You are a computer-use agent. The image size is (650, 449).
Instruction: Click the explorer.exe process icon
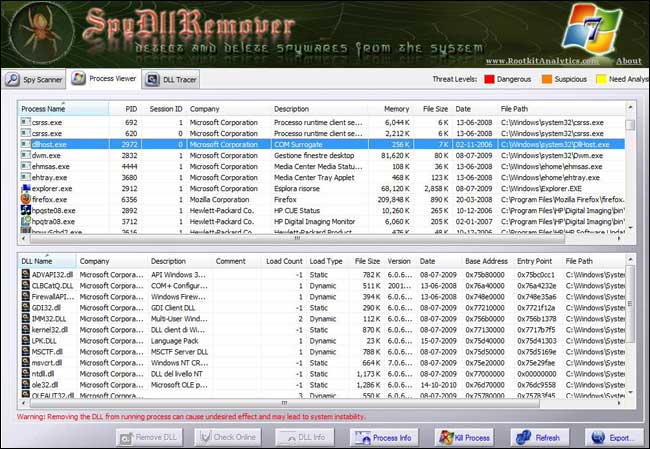(x=26, y=188)
